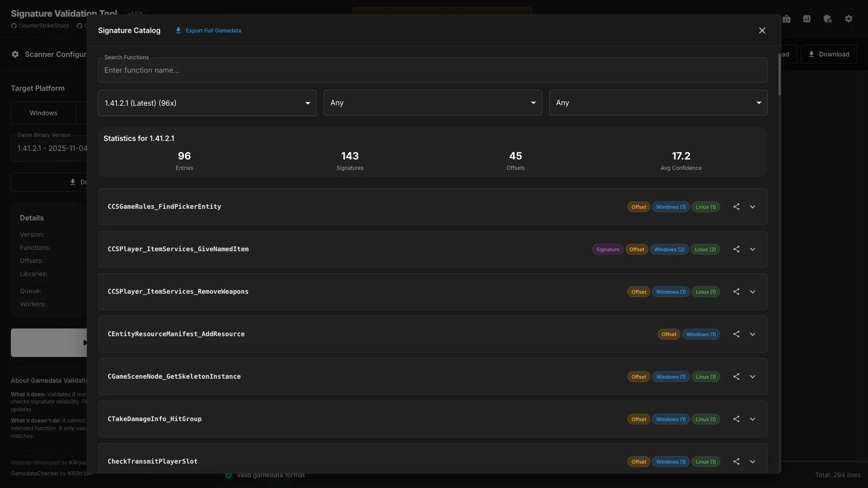The width and height of the screenshot is (868, 488).
Task: Click the Signature tag on GiveNamedItem row
Action: (x=608, y=249)
